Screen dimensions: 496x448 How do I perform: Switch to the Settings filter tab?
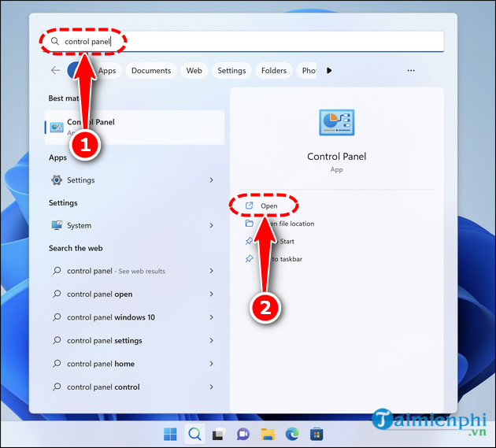click(x=231, y=71)
